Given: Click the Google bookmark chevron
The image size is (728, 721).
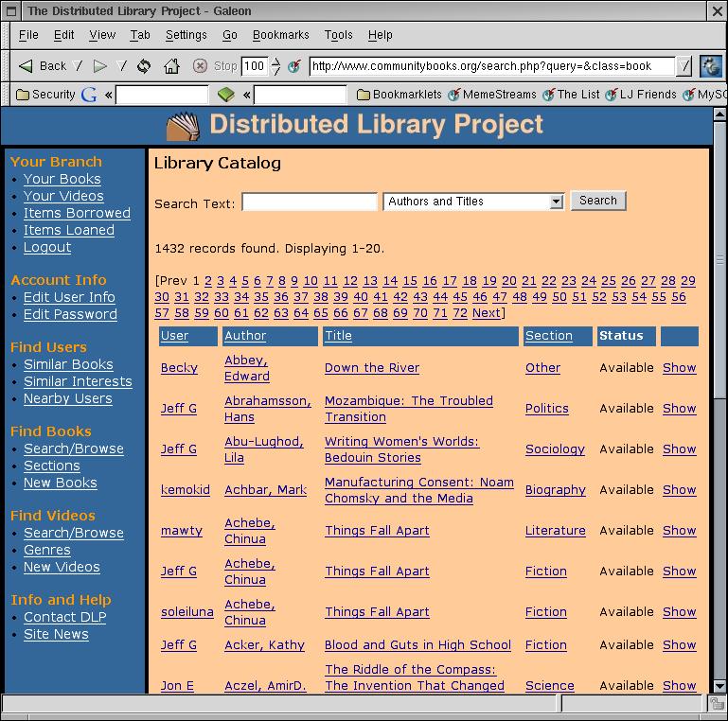Looking at the screenshot, I should (108, 96).
